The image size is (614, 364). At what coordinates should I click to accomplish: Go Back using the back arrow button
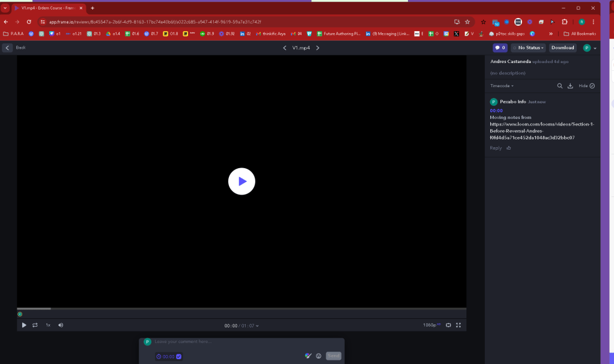tap(7, 47)
